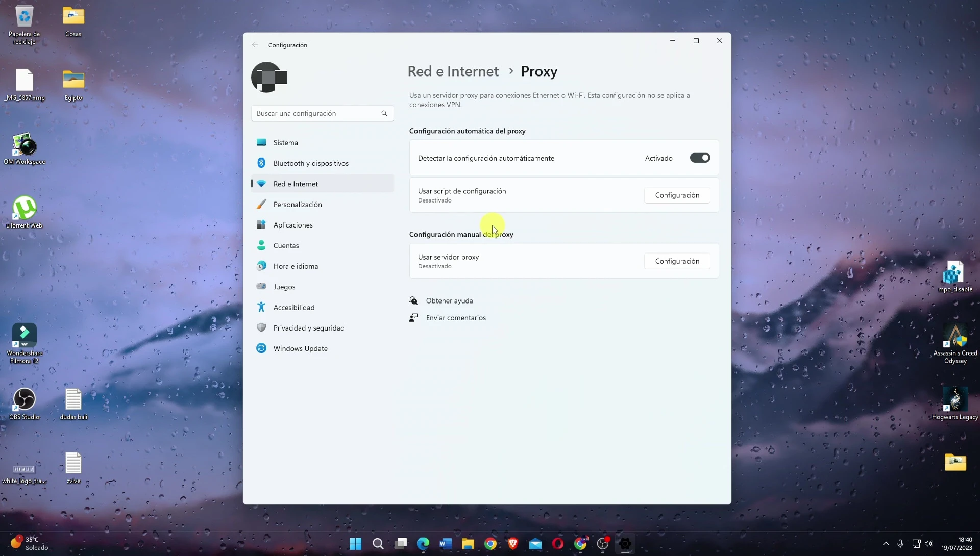Launch Brave browser from taskbar
The image size is (980, 556).
(513, 544)
